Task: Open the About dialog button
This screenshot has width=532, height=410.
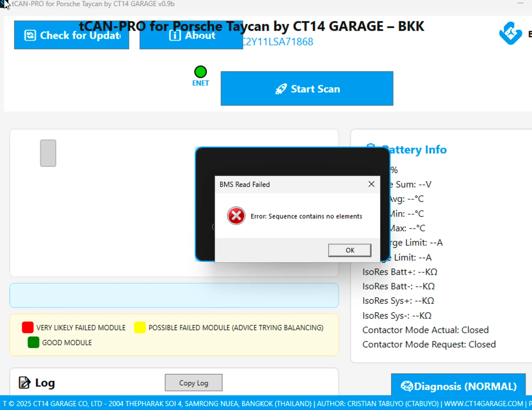Action: coord(191,35)
